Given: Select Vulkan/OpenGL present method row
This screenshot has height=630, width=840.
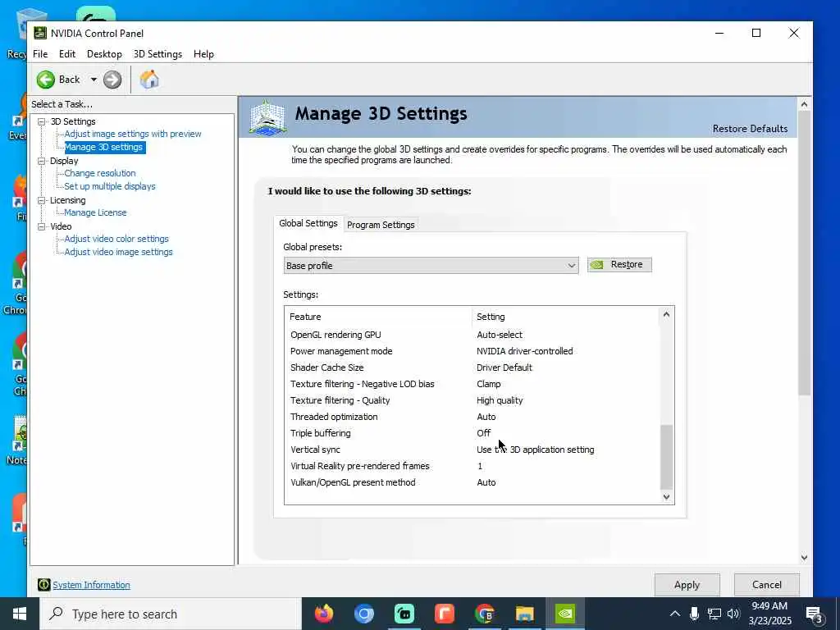Looking at the screenshot, I should [473, 482].
